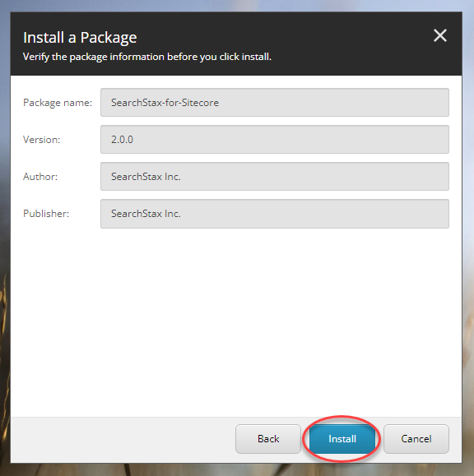Viewport: 474px width, 476px height.
Task: Click the gray footer bar left of Back
Action: pos(122,440)
